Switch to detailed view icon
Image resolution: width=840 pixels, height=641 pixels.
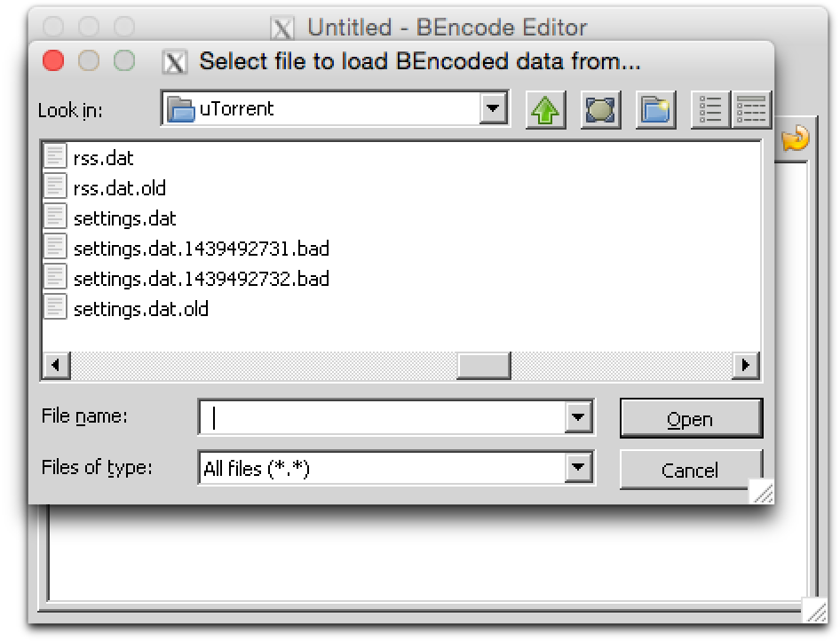(x=750, y=110)
